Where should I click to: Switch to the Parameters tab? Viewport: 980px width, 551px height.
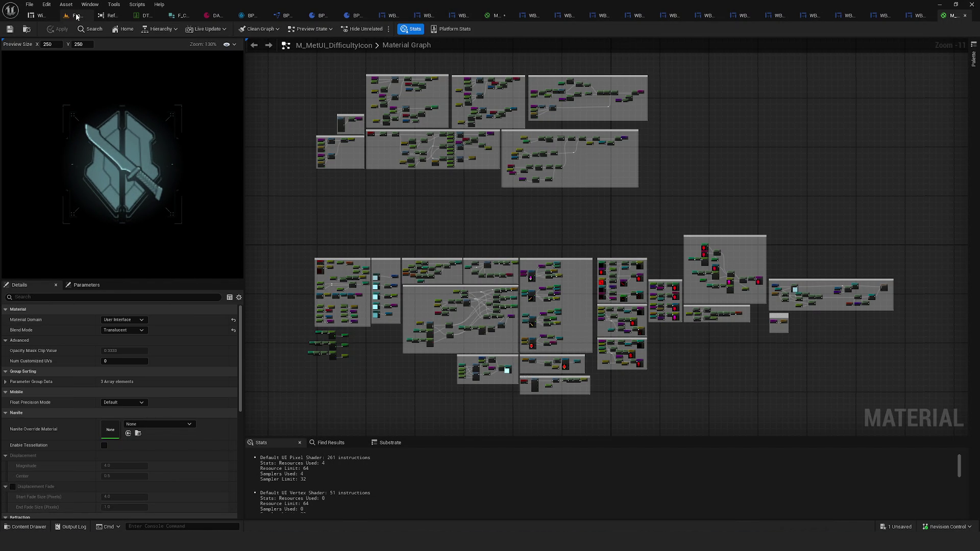tap(86, 285)
